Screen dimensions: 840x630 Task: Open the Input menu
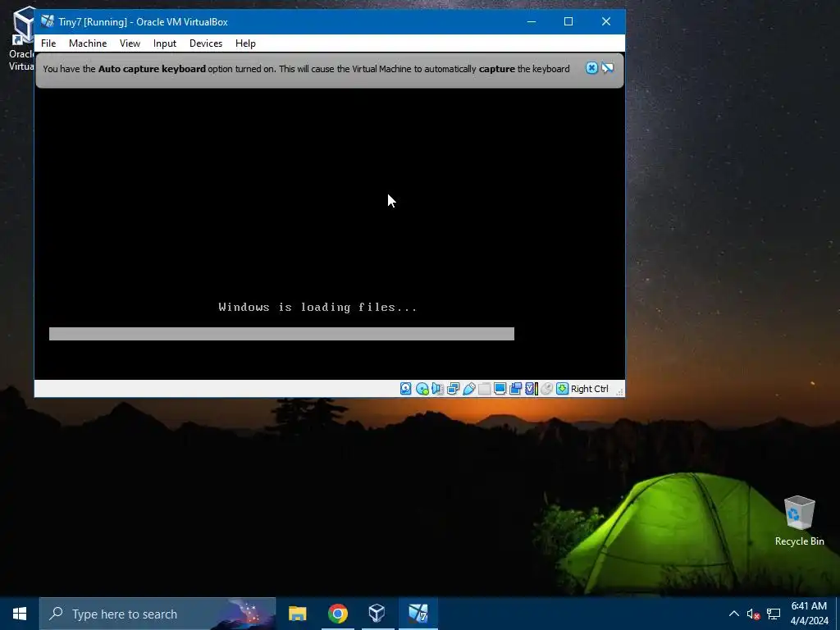[164, 43]
